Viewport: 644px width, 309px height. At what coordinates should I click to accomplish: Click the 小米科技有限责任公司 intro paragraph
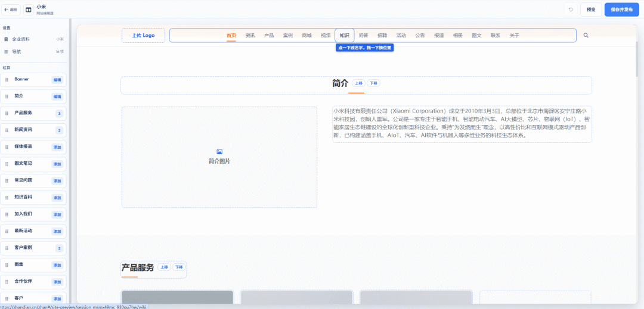462,124
